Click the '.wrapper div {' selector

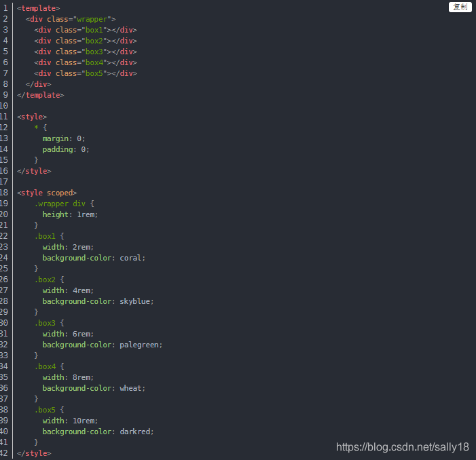(65, 204)
